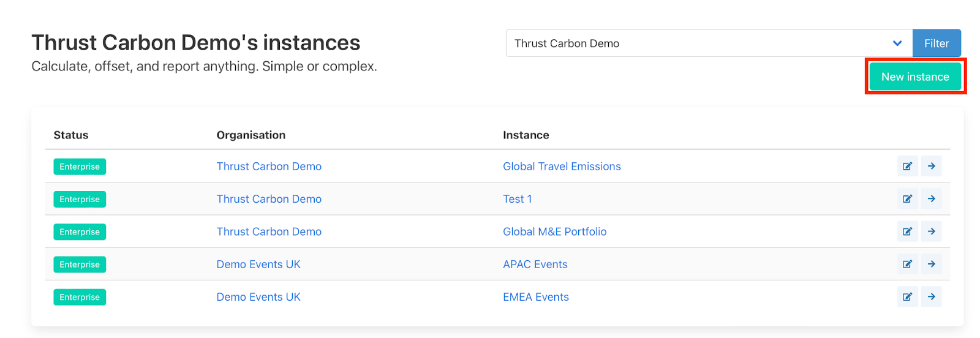980x338 pixels.
Task: Open the EMEA Events instance link
Action: click(x=535, y=297)
